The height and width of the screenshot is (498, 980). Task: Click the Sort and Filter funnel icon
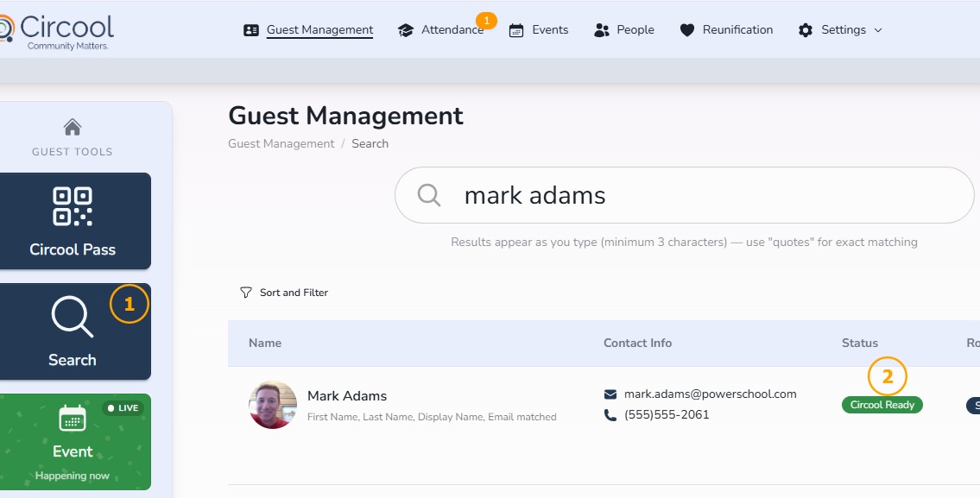tap(246, 293)
